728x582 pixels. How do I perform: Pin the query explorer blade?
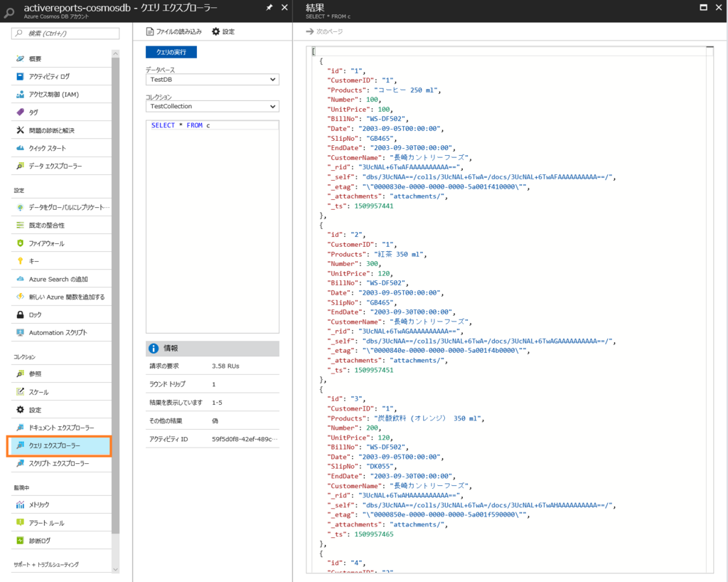click(x=269, y=7)
